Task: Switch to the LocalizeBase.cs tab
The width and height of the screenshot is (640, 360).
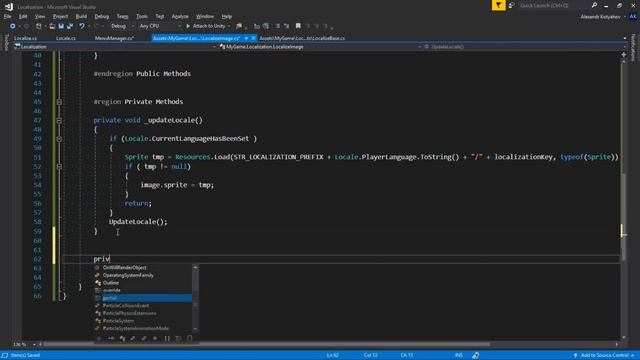Action: [302, 38]
